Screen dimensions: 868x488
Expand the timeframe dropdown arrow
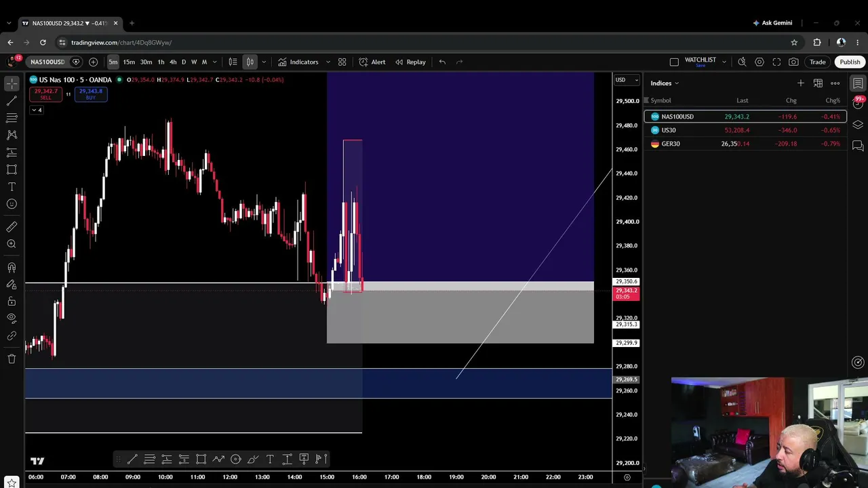tap(215, 62)
